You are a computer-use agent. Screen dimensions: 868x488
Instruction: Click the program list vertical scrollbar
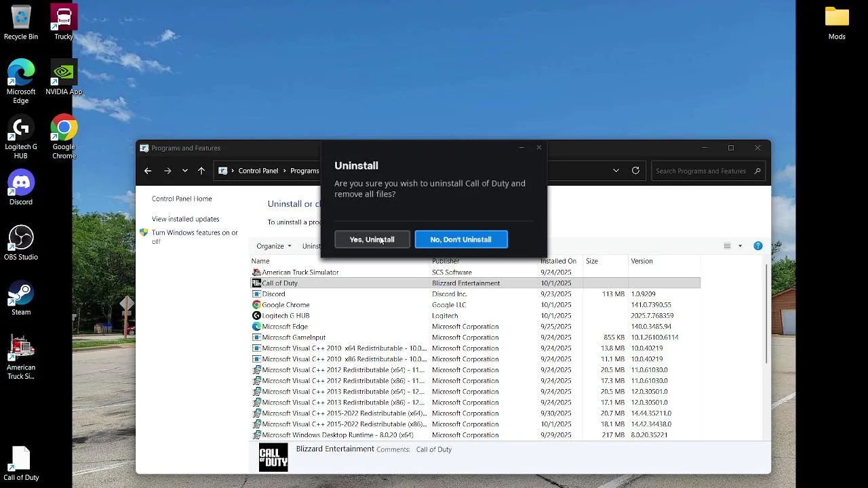coord(767,313)
